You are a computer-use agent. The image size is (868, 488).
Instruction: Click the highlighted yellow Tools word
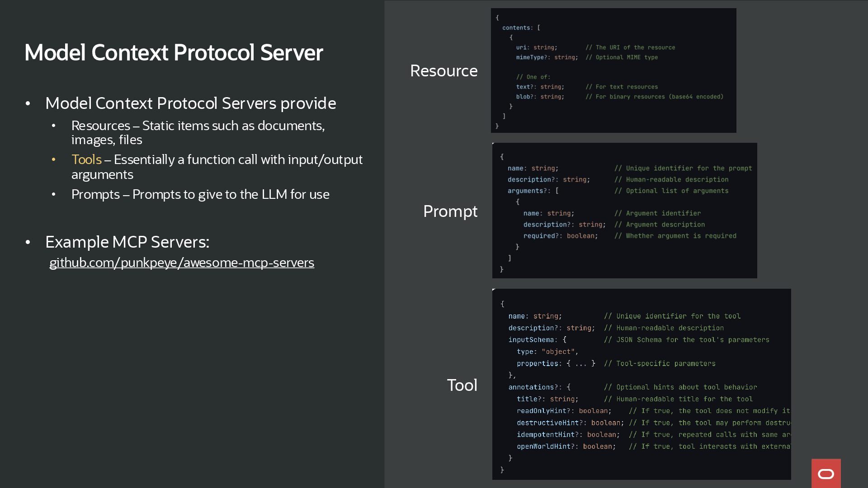86,160
